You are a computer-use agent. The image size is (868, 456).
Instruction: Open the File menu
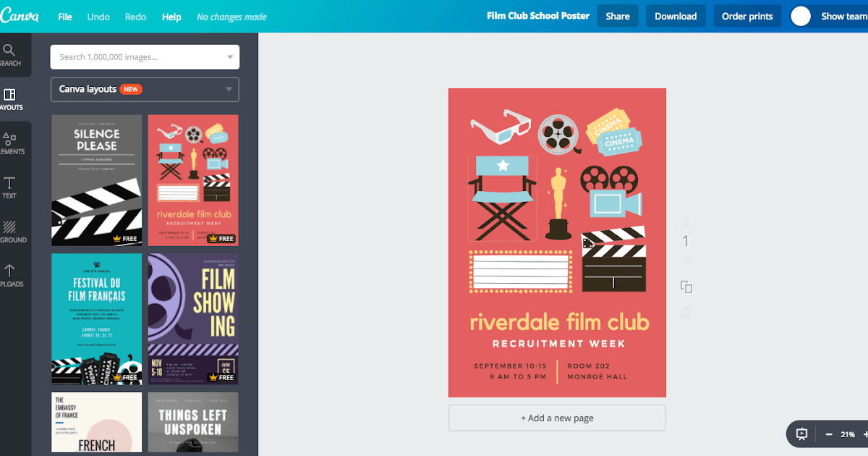click(65, 17)
